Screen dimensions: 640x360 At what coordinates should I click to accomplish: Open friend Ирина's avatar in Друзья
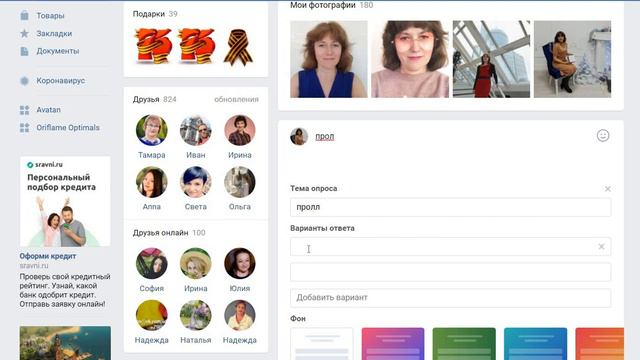point(240,130)
